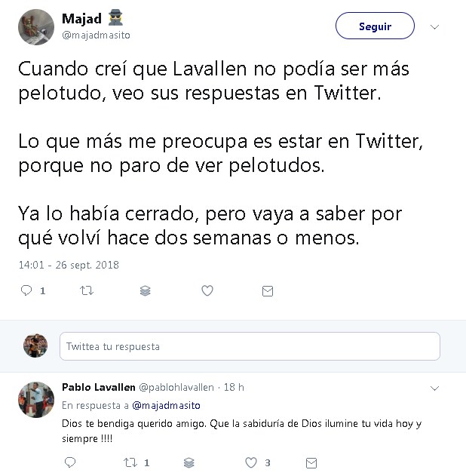466x476 pixels.
Task: Reply to Majad's main tweet
Action: pyautogui.click(x=26, y=290)
